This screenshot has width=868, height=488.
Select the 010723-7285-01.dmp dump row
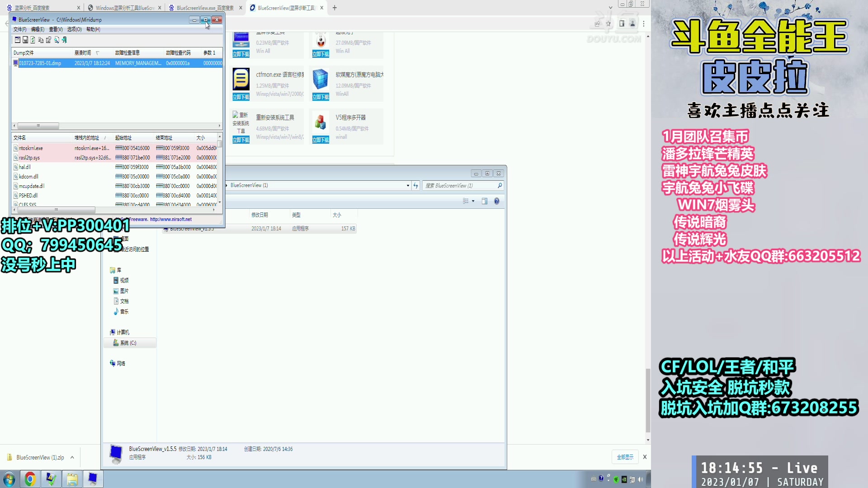click(x=40, y=63)
